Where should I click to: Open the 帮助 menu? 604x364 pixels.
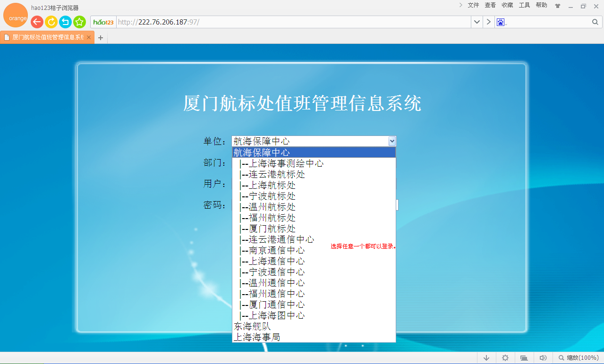pos(541,5)
